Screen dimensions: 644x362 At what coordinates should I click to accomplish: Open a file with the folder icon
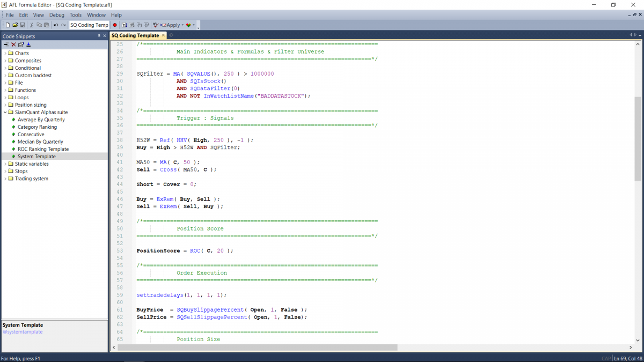coord(15,25)
